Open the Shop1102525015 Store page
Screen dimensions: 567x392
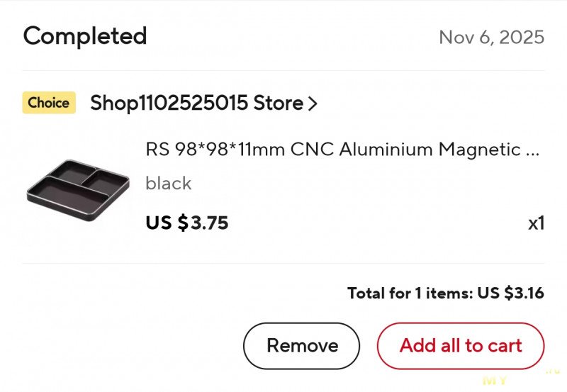pyautogui.click(x=196, y=103)
